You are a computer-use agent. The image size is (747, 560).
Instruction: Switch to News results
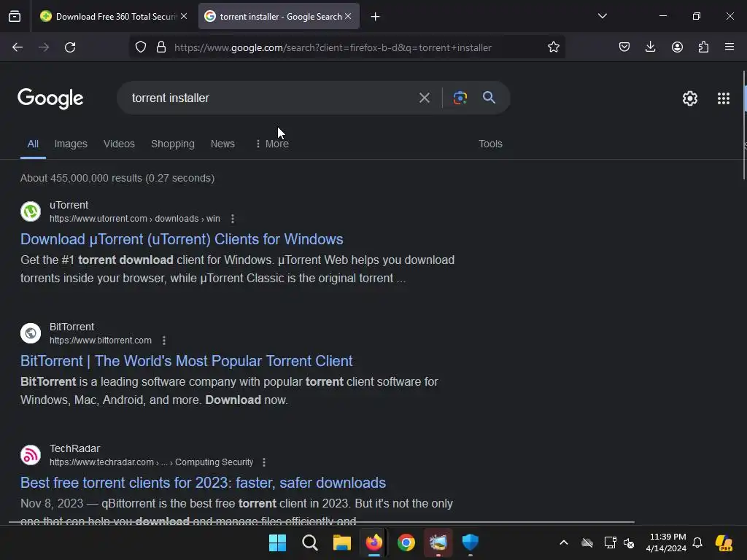[222, 144]
